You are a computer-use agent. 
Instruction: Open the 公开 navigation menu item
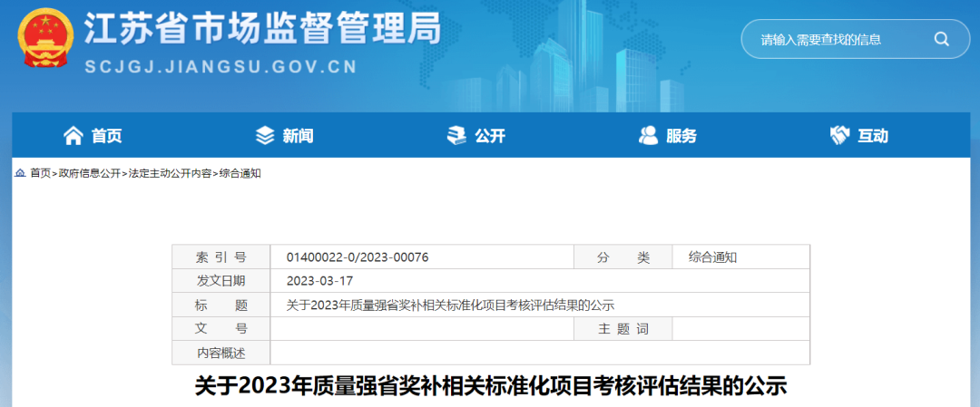[x=476, y=135]
